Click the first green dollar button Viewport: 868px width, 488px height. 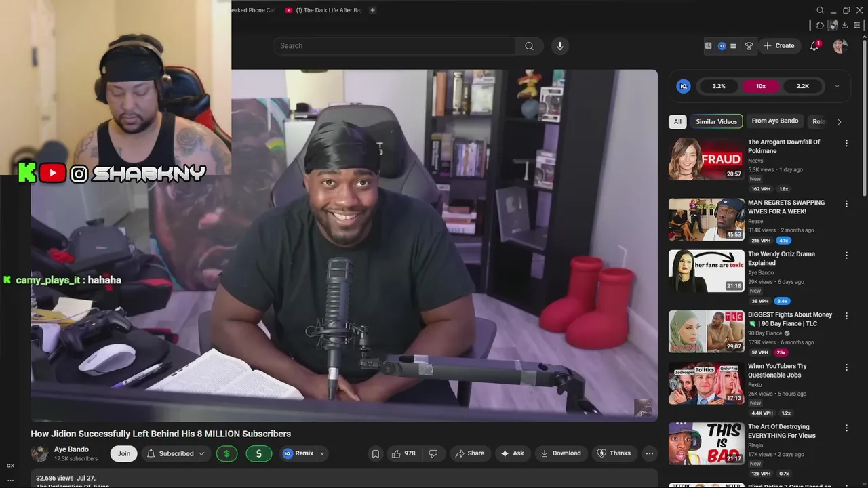tap(226, 453)
